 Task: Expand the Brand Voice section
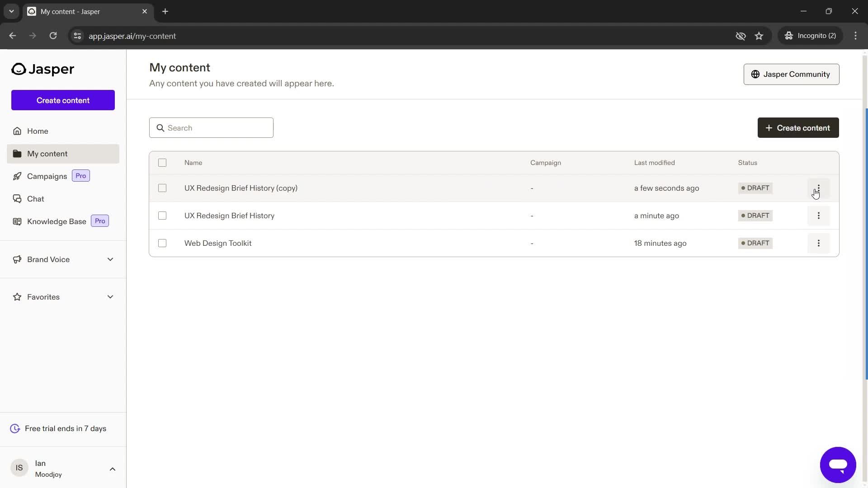pyautogui.click(x=110, y=258)
